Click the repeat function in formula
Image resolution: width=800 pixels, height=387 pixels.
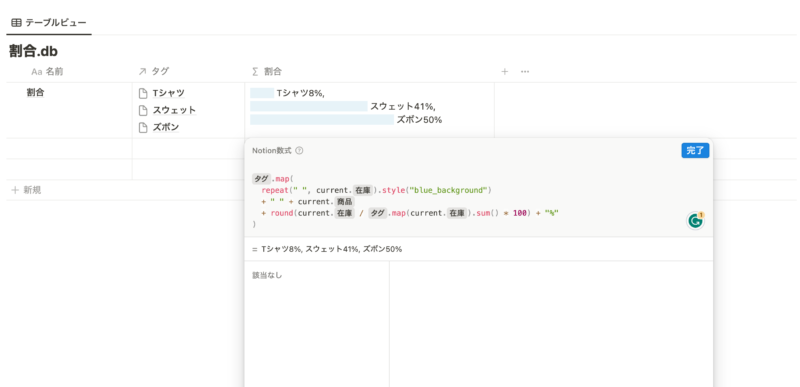(x=274, y=190)
